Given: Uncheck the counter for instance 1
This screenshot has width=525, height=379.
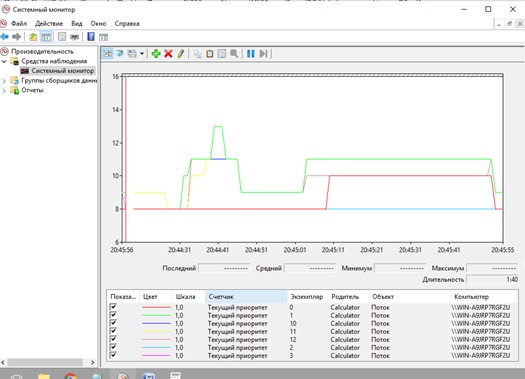Looking at the screenshot, I should coord(113,315).
